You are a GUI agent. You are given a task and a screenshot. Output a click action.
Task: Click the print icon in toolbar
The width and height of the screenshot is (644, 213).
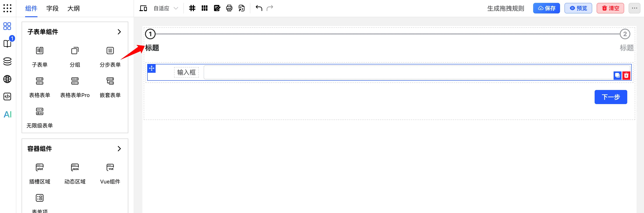[x=229, y=8]
